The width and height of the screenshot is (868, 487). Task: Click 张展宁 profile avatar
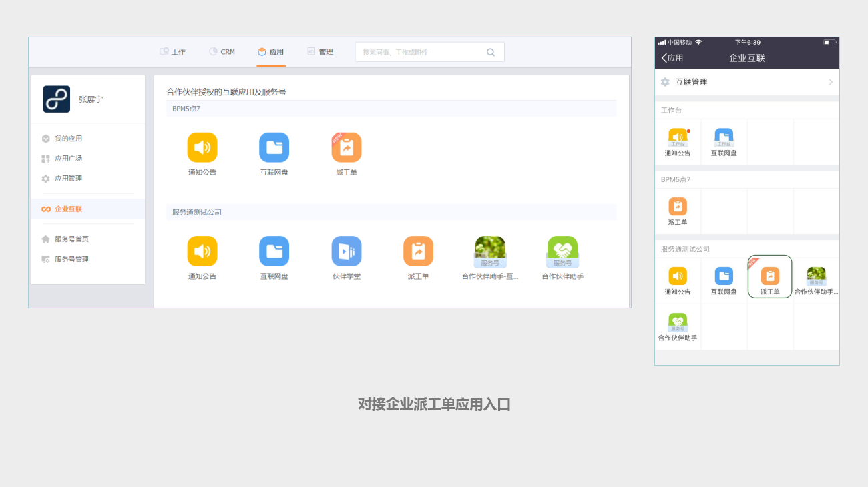(57, 99)
